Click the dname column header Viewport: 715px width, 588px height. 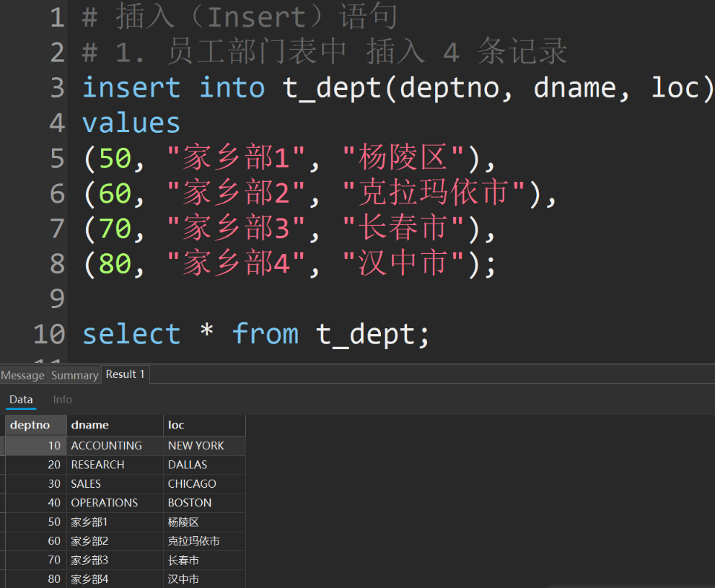(x=115, y=425)
